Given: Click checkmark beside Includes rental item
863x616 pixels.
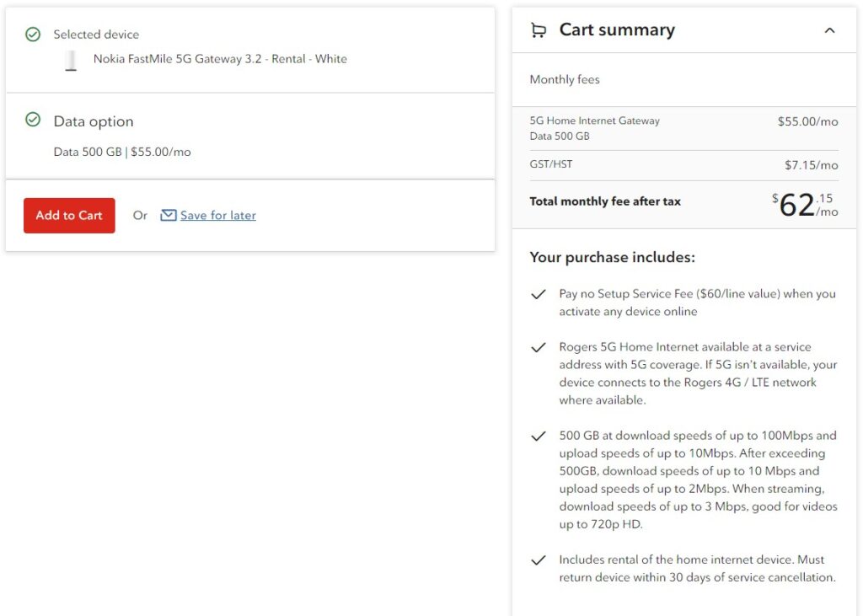Looking at the screenshot, I should [538, 560].
